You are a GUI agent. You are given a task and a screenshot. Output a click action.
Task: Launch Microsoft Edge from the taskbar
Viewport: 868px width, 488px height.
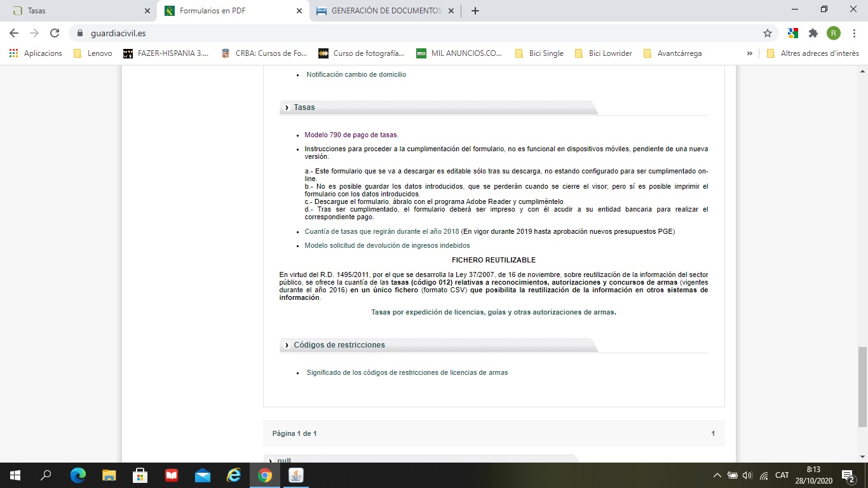click(x=78, y=475)
